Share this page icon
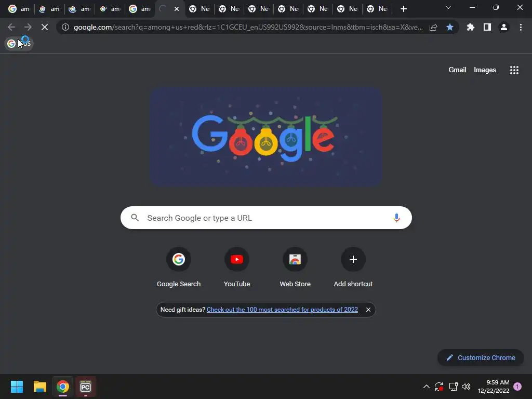The height and width of the screenshot is (399, 532). [433, 27]
